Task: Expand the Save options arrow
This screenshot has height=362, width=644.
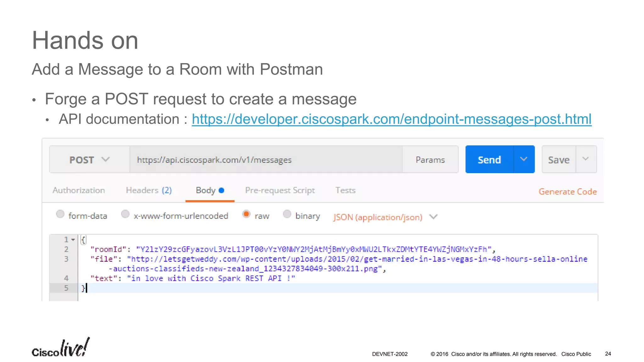Action: coord(586,159)
